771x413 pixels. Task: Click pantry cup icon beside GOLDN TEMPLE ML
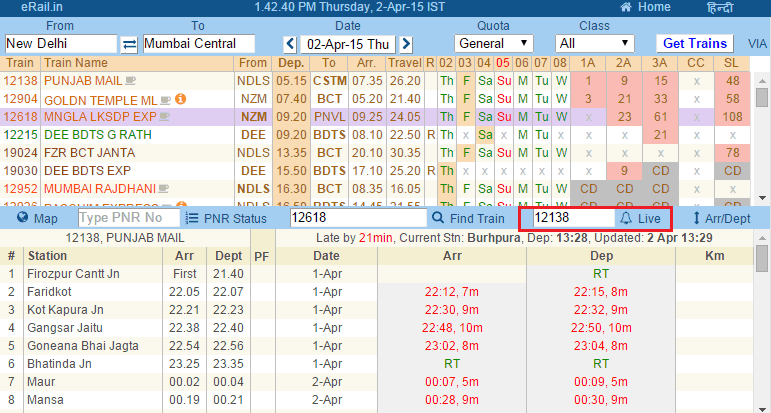coord(166,100)
